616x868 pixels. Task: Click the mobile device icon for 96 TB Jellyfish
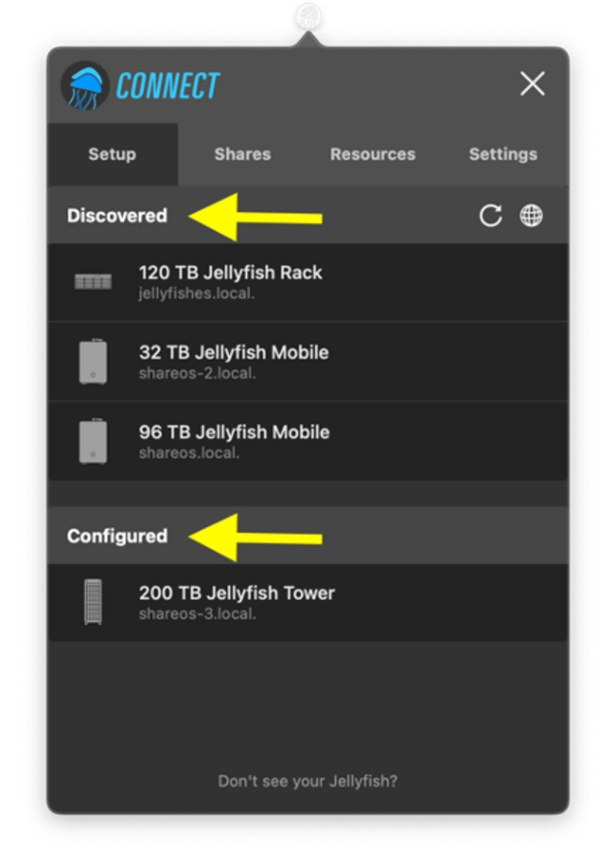93,441
